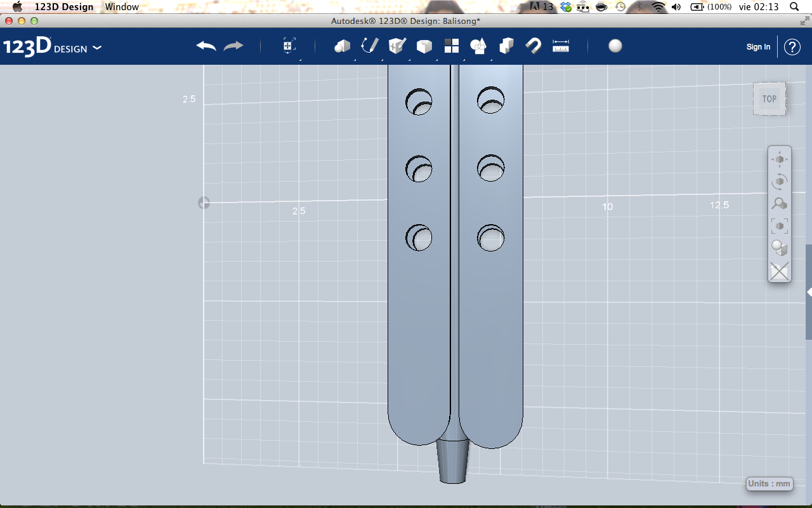Click the Sign In button
Image resolution: width=812 pixels, height=508 pixels.
click(758, 47)
